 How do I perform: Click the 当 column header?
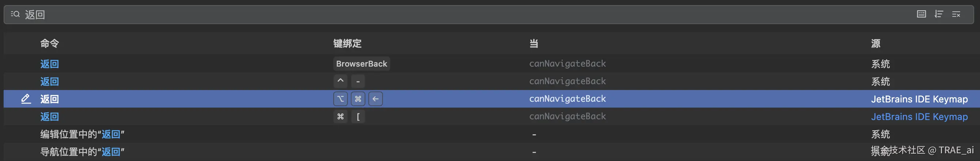tap(534, 44)
